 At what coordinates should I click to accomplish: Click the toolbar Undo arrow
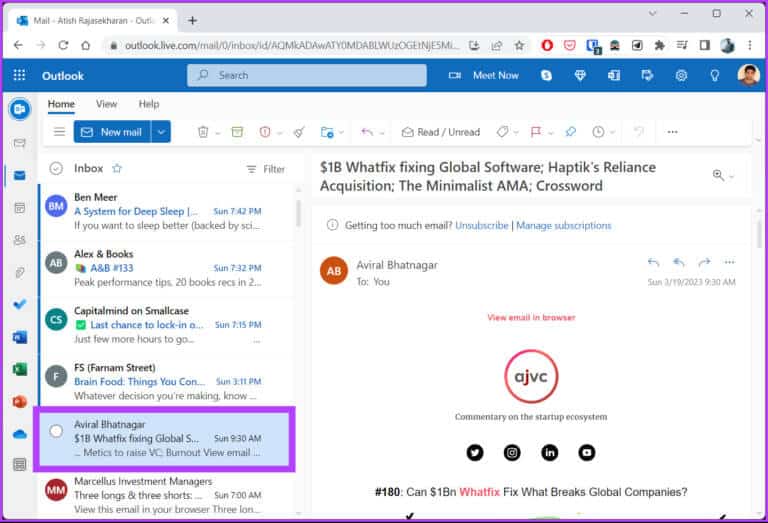pyautogui.click(x=638, y=132)
